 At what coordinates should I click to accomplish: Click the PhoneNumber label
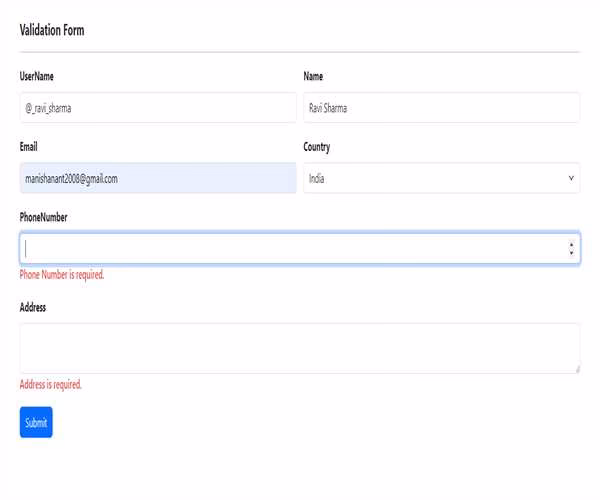44,217
